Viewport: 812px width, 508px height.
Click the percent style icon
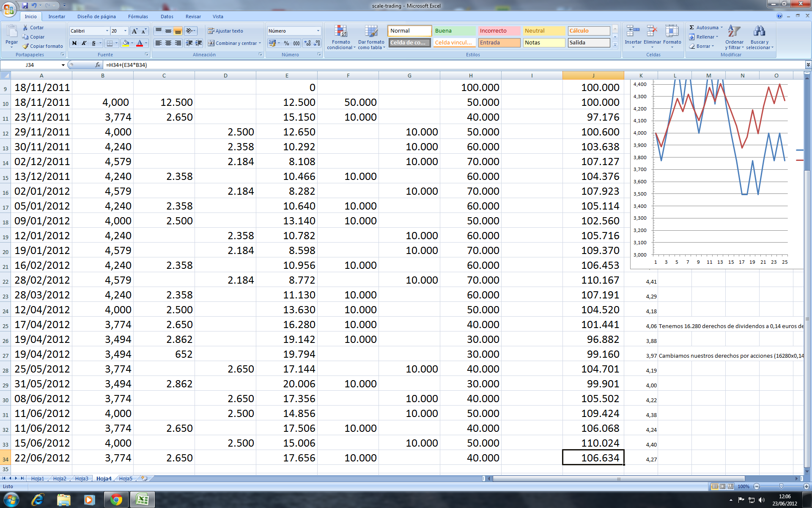tap(286, 43)
